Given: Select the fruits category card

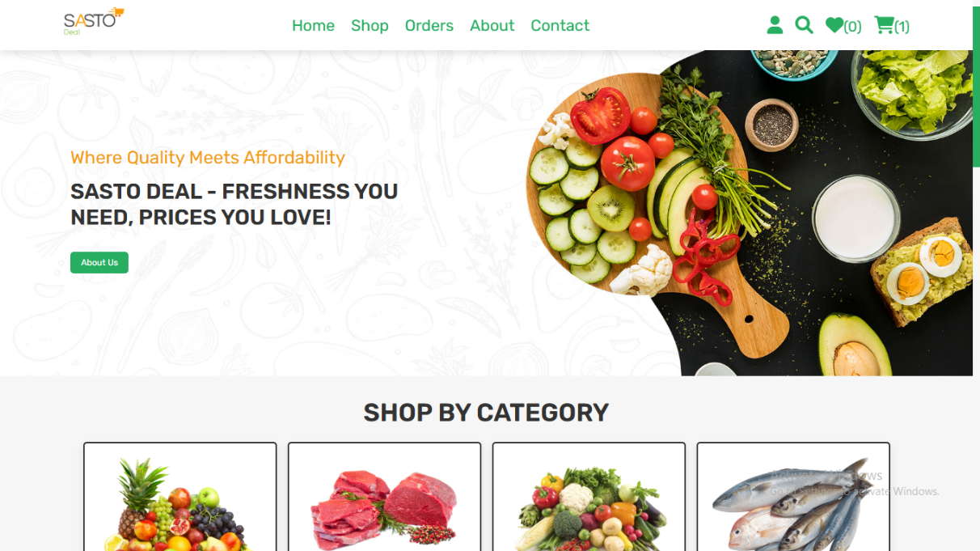Looking at the screenshot, I should coord(180,497).
